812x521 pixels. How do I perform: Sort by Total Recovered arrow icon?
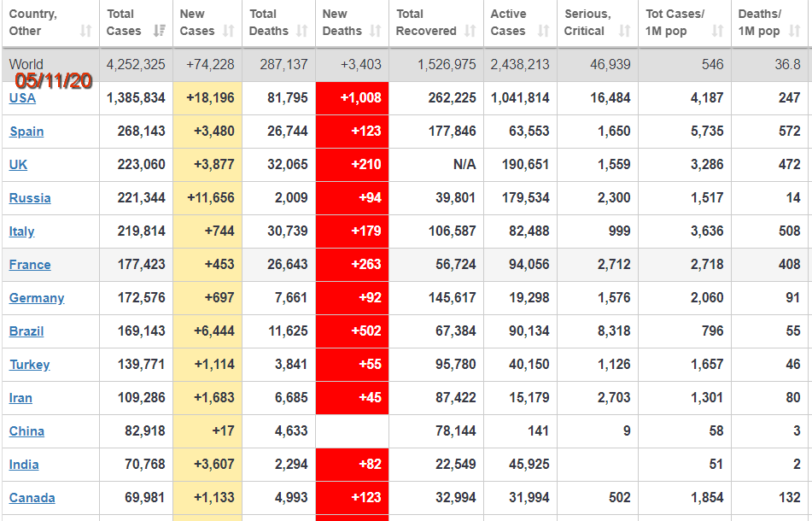pyautogui.click(x=470, y=31)
